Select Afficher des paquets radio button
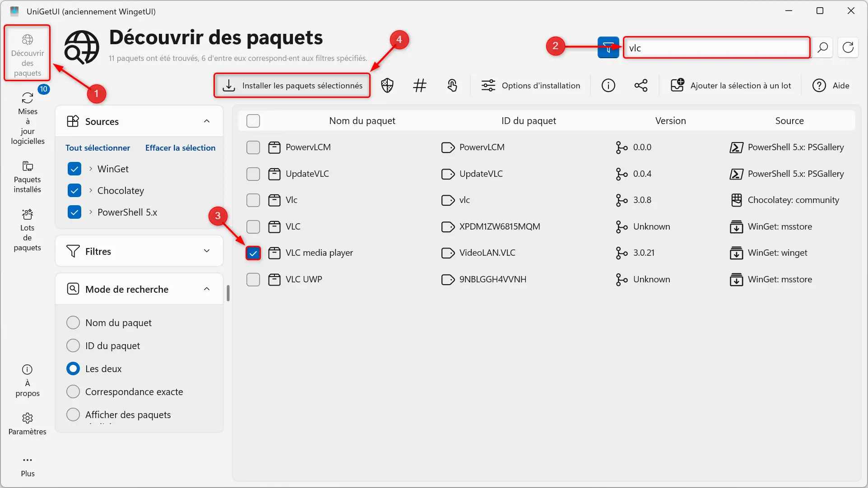 pyautogui.click(x=73, y=414)
